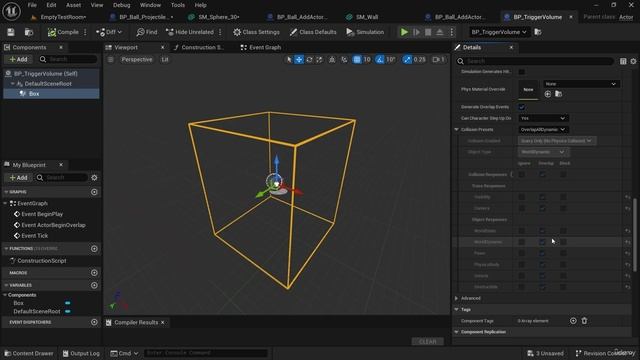Open Find in blueprint

pyautogui.click(x=147, y=32)
